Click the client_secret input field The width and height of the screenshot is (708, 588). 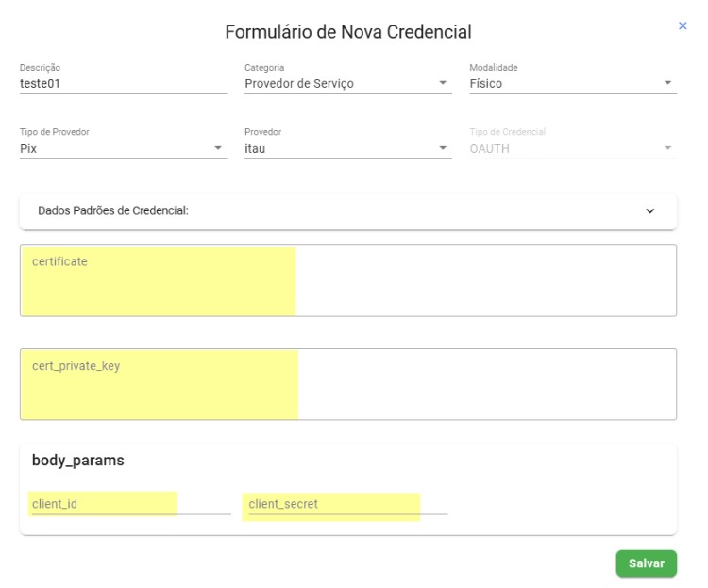tap(344, 504)
